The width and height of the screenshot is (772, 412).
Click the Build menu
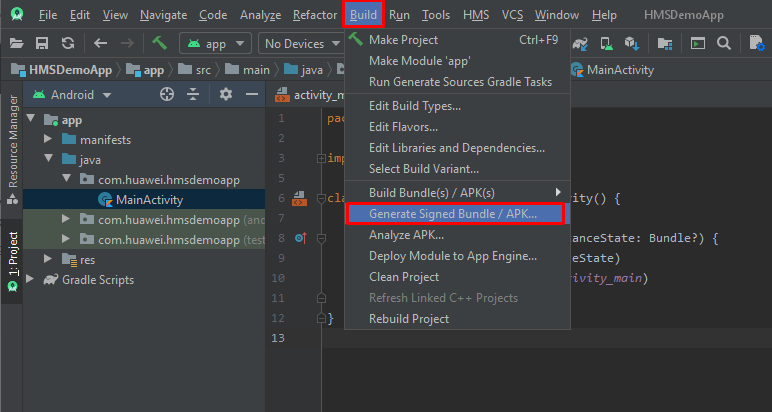[363, 15]
